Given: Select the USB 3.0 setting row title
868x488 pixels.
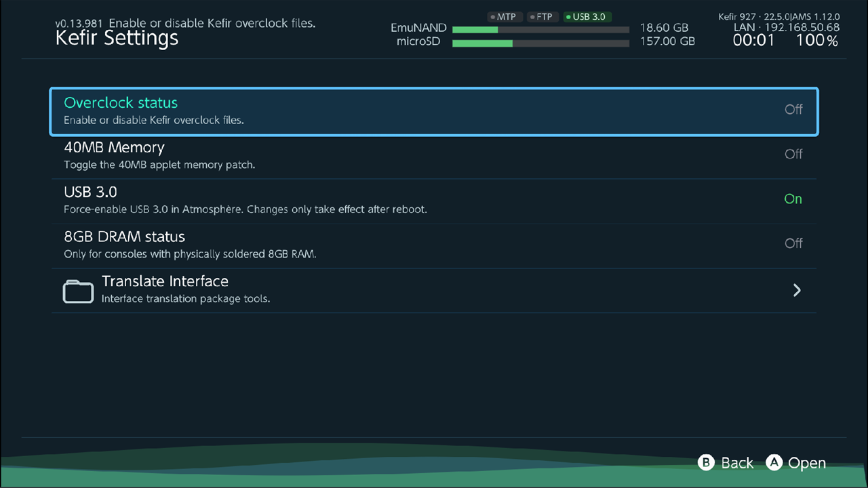Looking at the screenshot, I should (90, 192).
